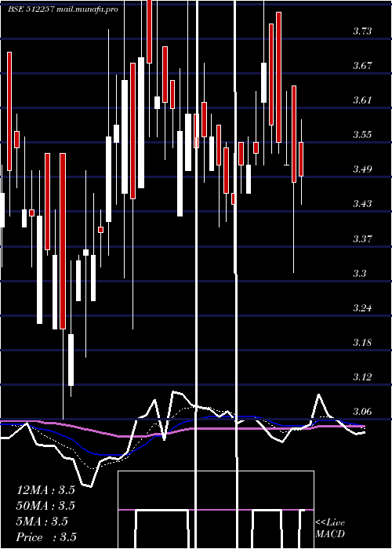The height and width of the screenshot is (549, 392).
Task: Click the 3.37 price axis label
Action: (x=362, y=239)
